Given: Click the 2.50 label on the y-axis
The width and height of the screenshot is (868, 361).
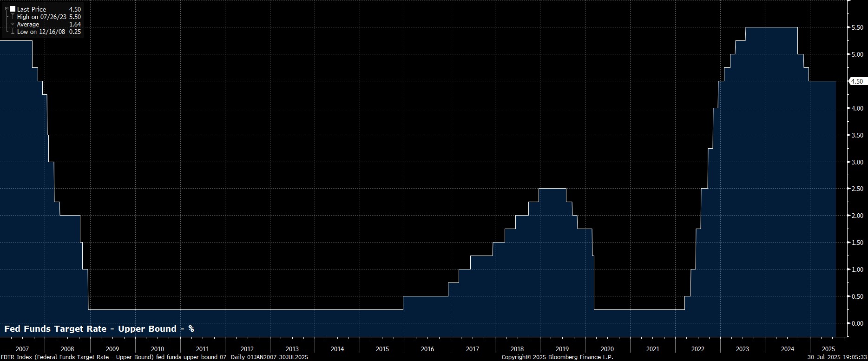Looking at the screenshot, I should (x=857, y=189).
